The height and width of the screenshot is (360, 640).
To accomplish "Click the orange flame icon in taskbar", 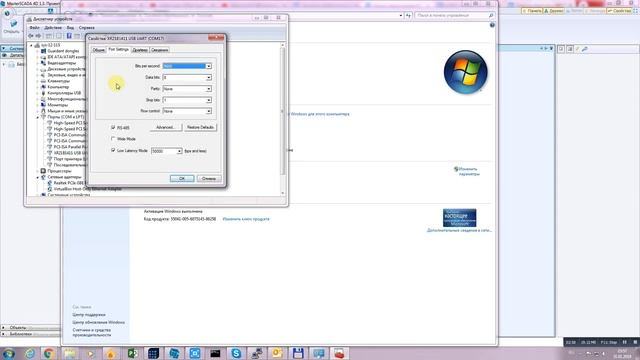I will (111, 353).
